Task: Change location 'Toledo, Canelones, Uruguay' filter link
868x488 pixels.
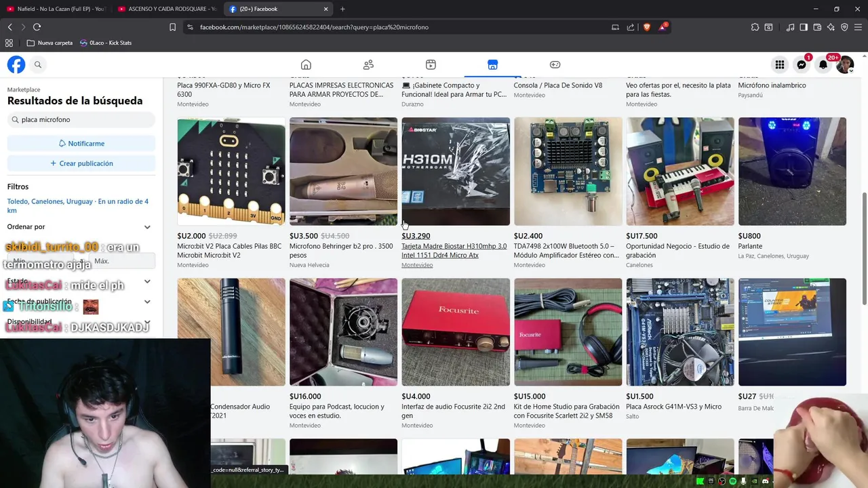Action: (78, 206)
